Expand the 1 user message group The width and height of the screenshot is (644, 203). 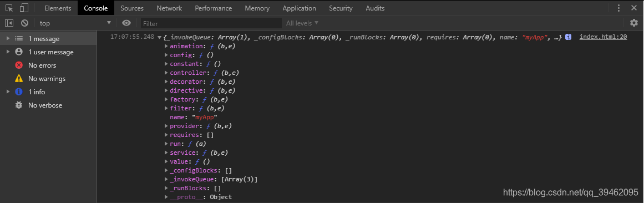(x=8, y=52)
